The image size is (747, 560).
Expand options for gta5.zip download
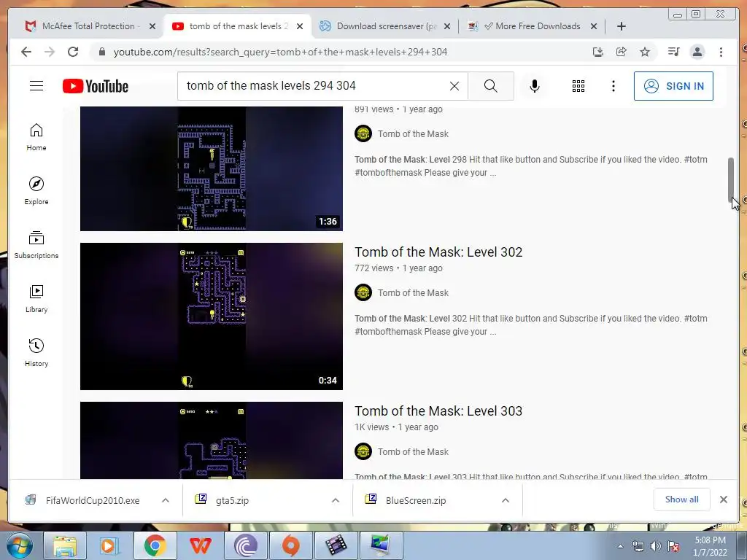click(x=336, y=500)
